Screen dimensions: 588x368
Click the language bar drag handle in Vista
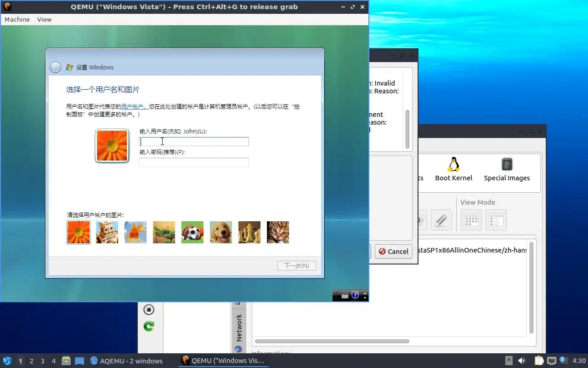[x=336, y=296]
